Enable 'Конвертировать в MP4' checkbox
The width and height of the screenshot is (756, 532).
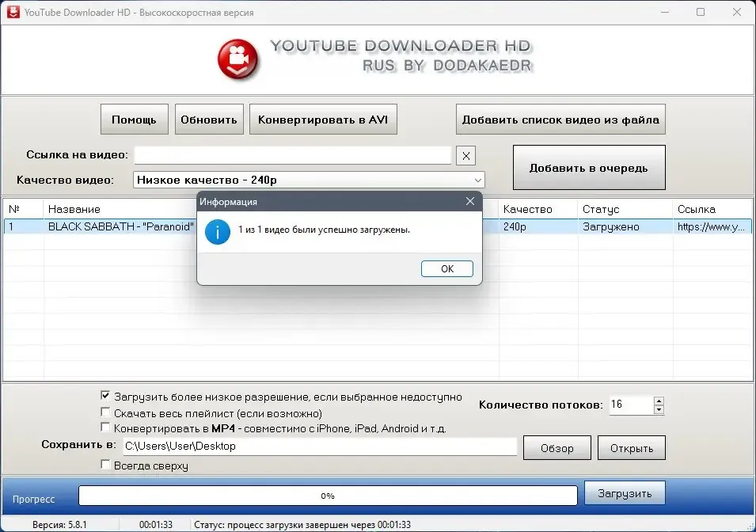coord(105,428)
